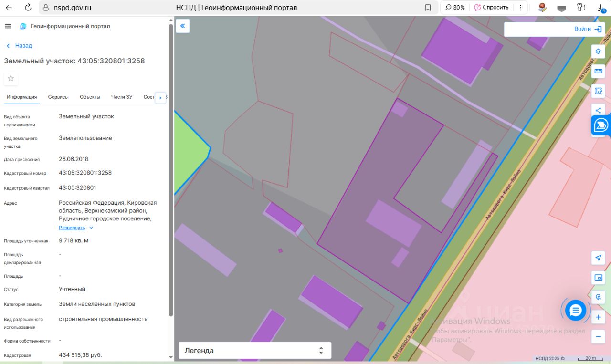The height and width of the screenshot is (364, 611).
Task: Expand the full address via Развернуть
Action: [76, 228]
